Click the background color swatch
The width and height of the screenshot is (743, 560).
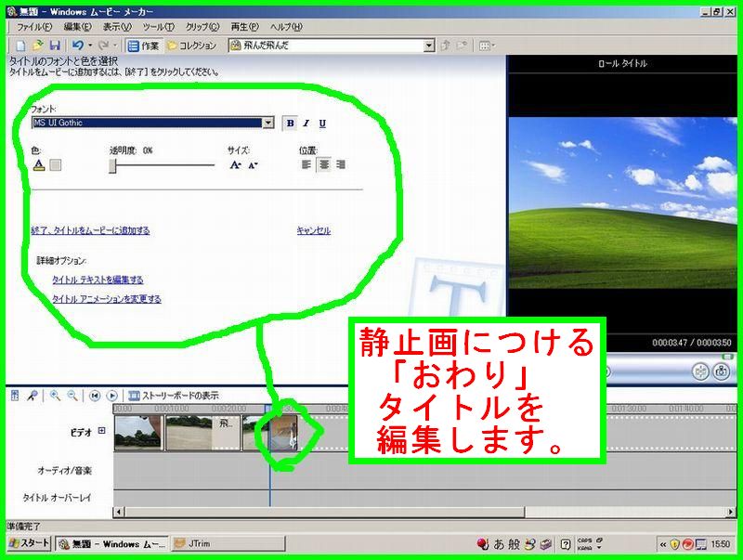[x=56, y=165]
